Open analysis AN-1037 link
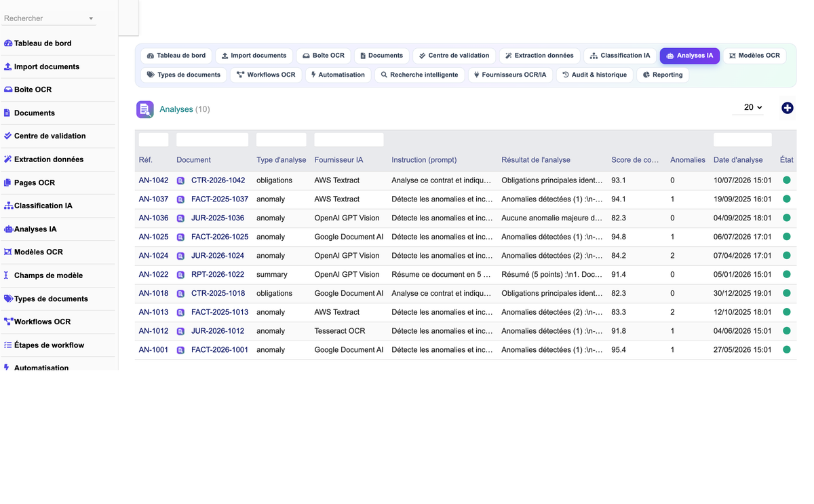This screenshot has height=504, width=814. 153,199
